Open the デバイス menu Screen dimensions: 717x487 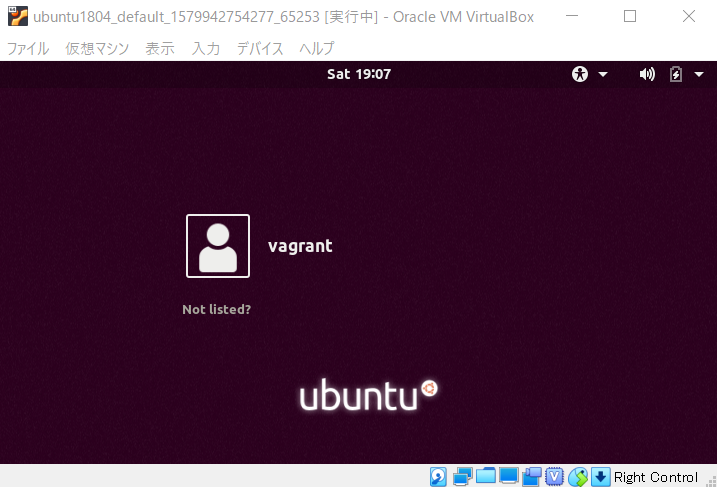point(260,48)
